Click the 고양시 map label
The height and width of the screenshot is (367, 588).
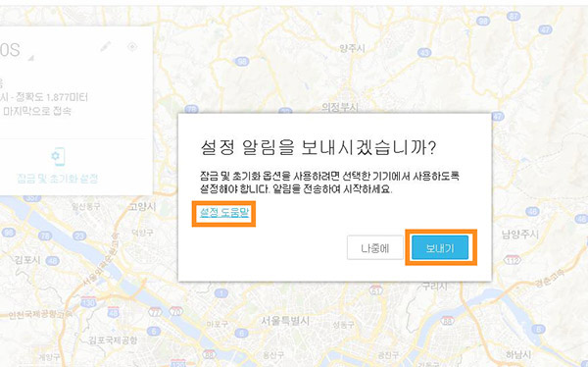pos(142,206)
